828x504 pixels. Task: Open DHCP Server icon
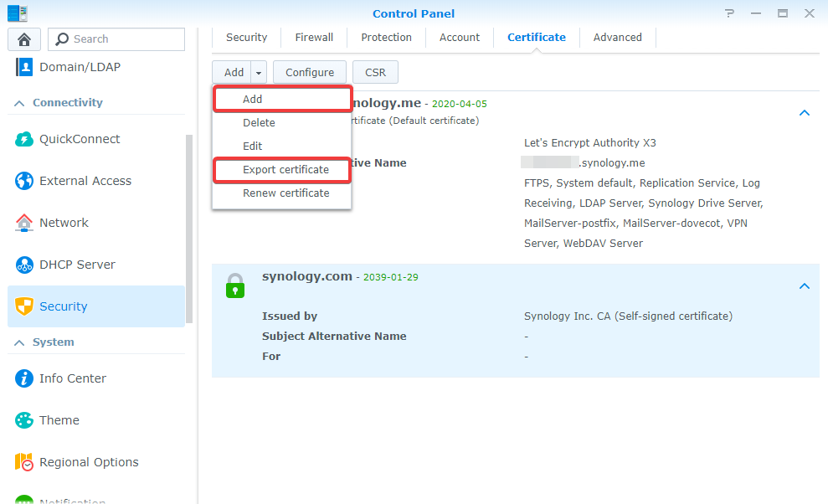[23, 265]
